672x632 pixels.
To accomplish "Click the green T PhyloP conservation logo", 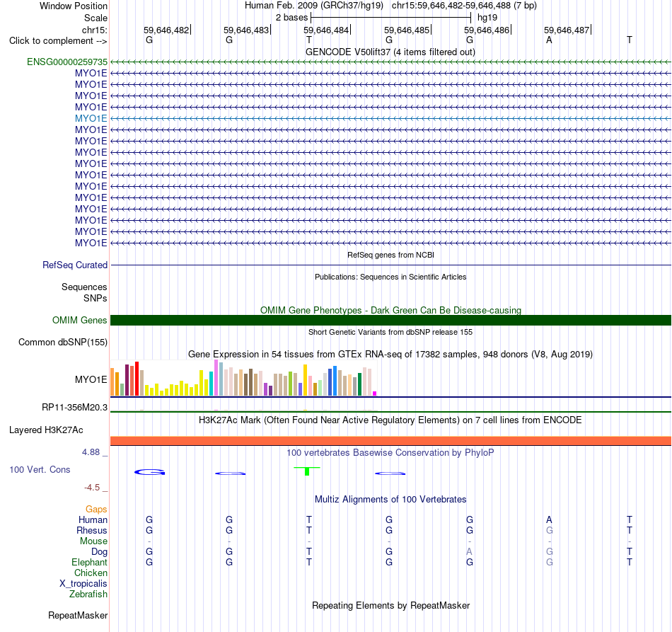I will point(307,471).
